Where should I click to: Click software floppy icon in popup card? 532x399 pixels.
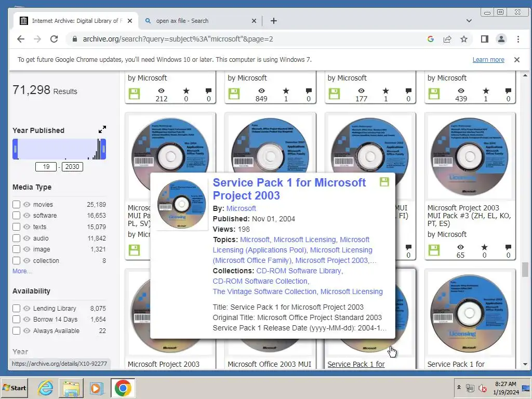[x=384, y=182]
